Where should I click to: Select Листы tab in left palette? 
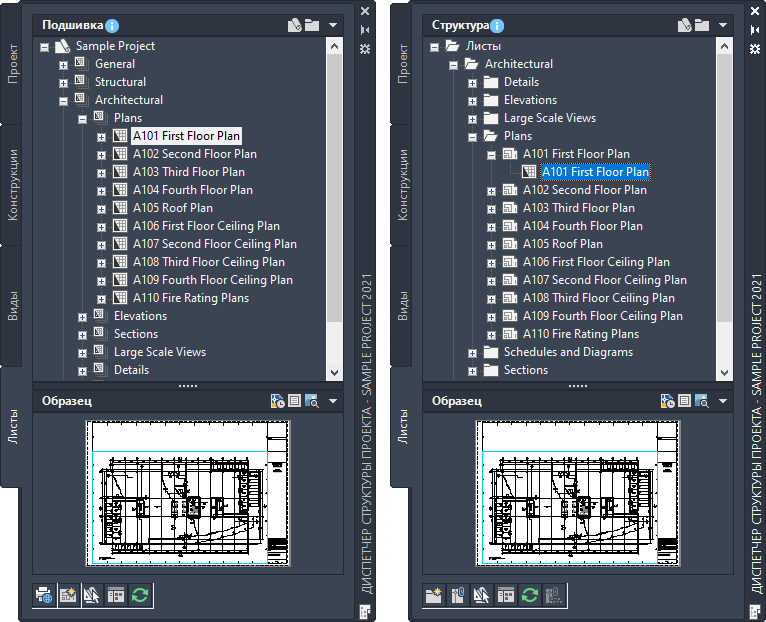point(13,427)
